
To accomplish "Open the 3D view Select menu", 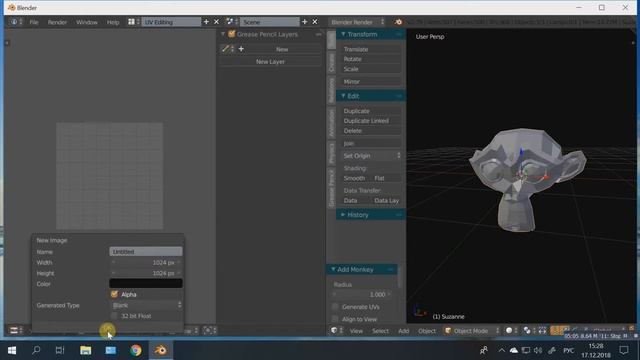I will point(380,331).
